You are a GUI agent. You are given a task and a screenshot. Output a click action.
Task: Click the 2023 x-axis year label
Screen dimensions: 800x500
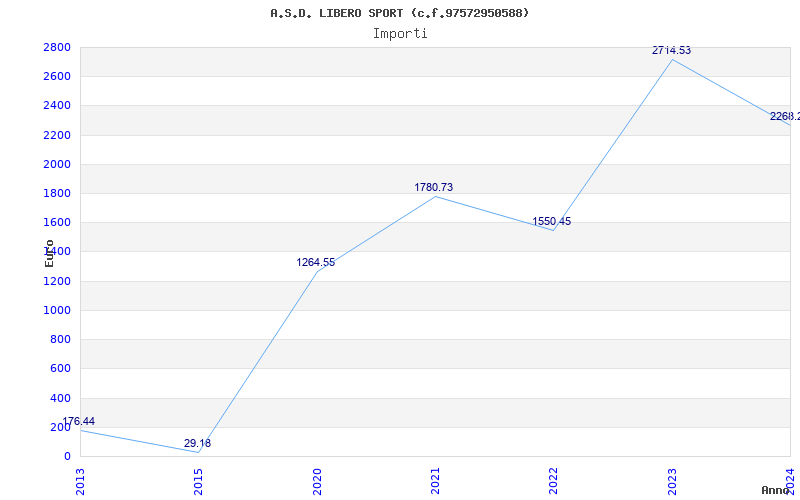tap(672, 482)
